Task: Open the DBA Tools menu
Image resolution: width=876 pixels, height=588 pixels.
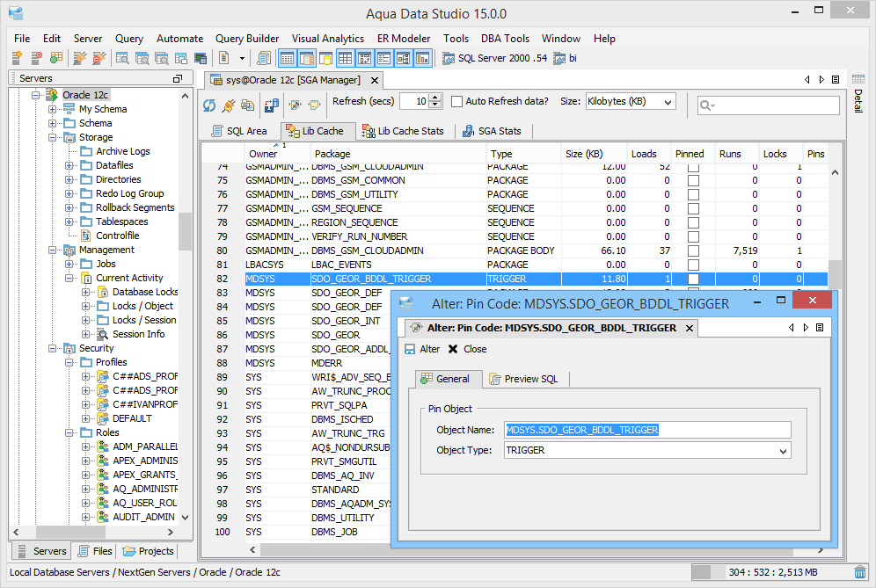Action: click(x=505, y=39)
